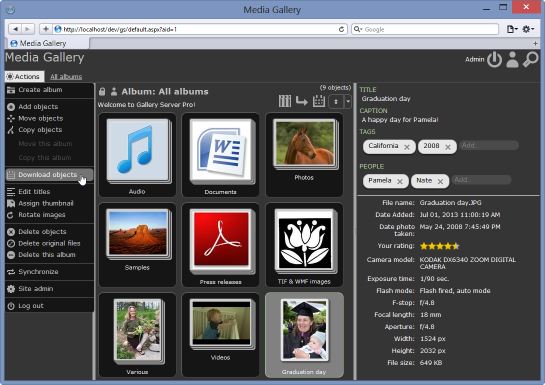Open the browser settings gear menu

[x=528, y=30]
